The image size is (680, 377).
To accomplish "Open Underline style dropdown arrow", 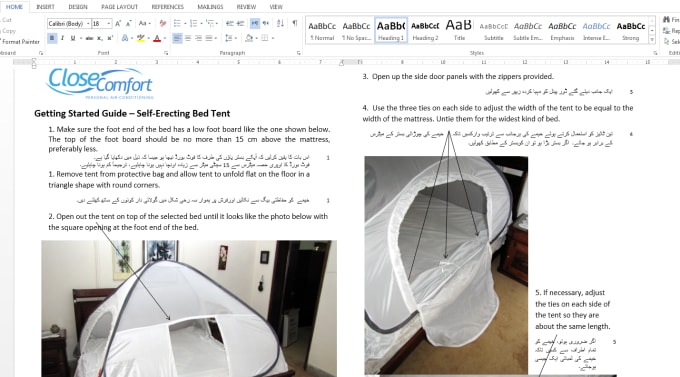I will click(80, 38).
